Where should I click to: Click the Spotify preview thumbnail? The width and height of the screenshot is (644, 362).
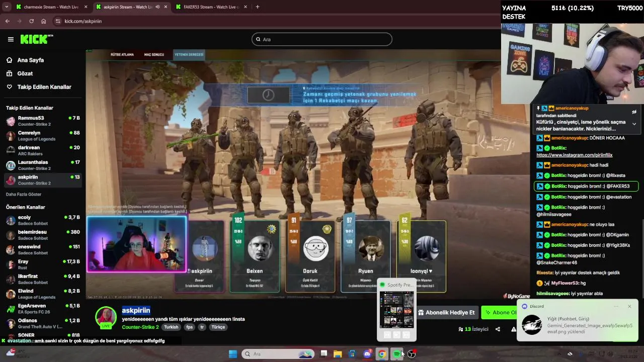point(396,309)
